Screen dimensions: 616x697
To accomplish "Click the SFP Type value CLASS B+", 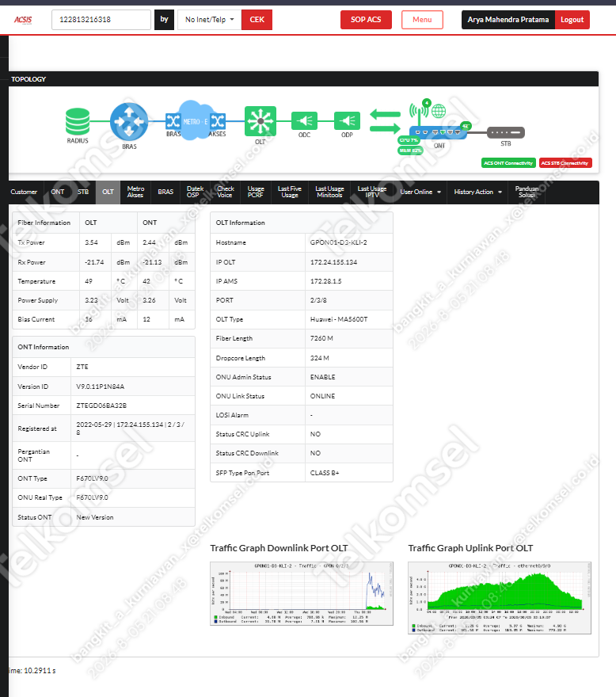I will coord(325,473).
